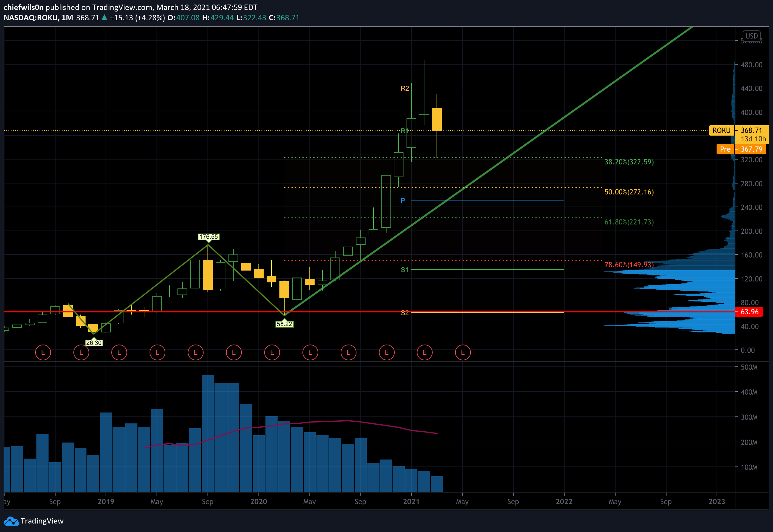Click the 100M volume axis label

pyautogui.click(x=749, y=467)
